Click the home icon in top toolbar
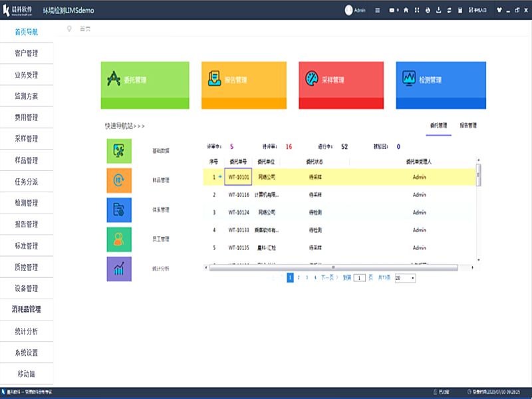Screen dimensions: 532x399 pos(406,10)
